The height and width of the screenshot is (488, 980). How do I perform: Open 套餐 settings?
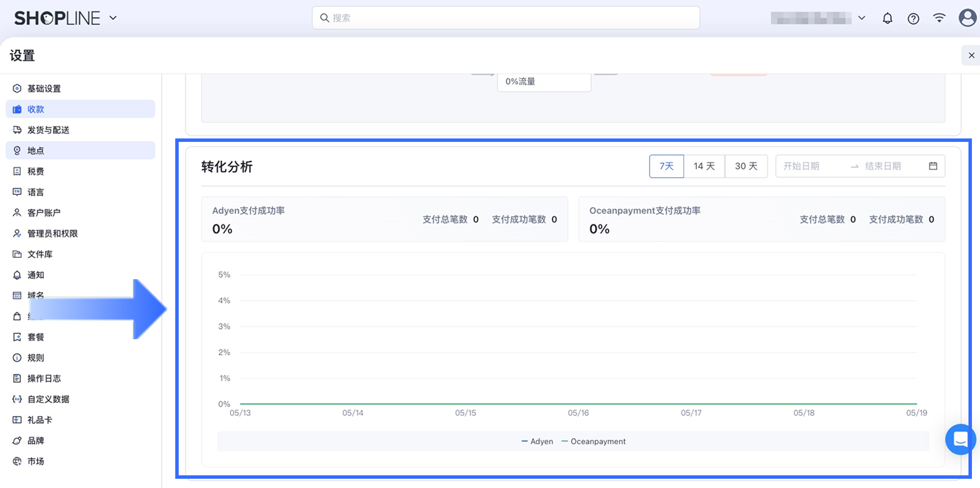pos(80,337)
